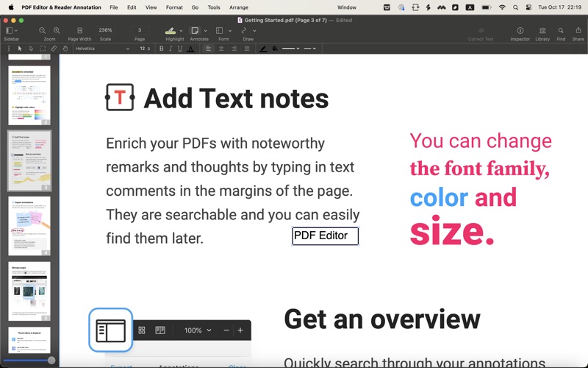Select the Page number field

(140, 30)
